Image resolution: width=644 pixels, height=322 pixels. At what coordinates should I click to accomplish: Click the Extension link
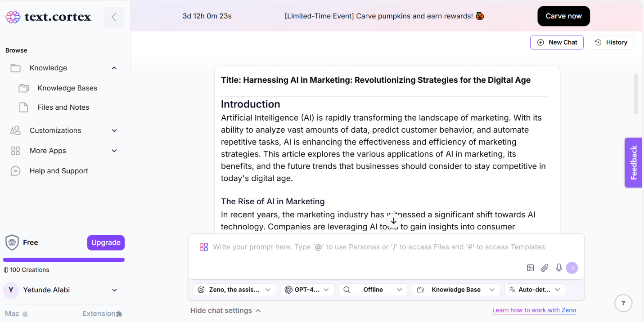click(102, 313)
